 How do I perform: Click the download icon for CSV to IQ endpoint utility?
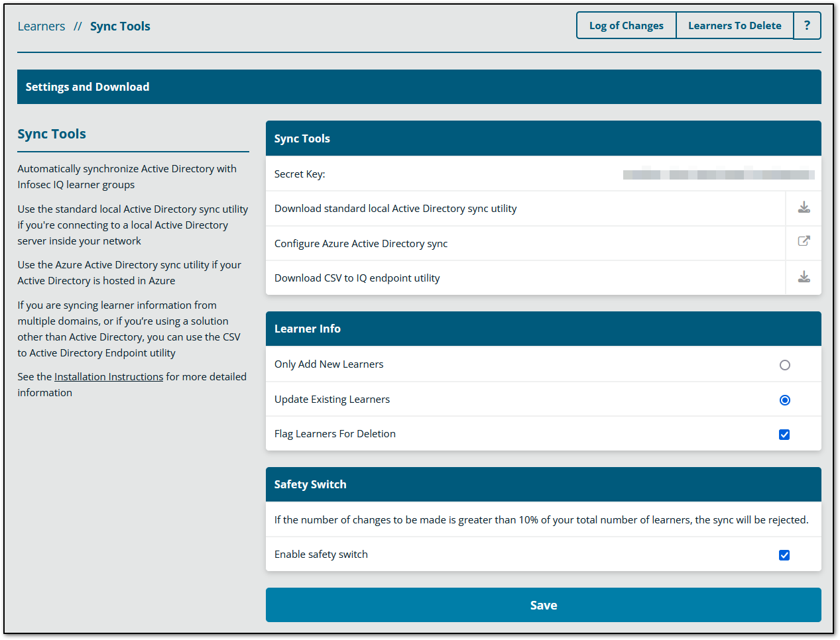[804, 278]
